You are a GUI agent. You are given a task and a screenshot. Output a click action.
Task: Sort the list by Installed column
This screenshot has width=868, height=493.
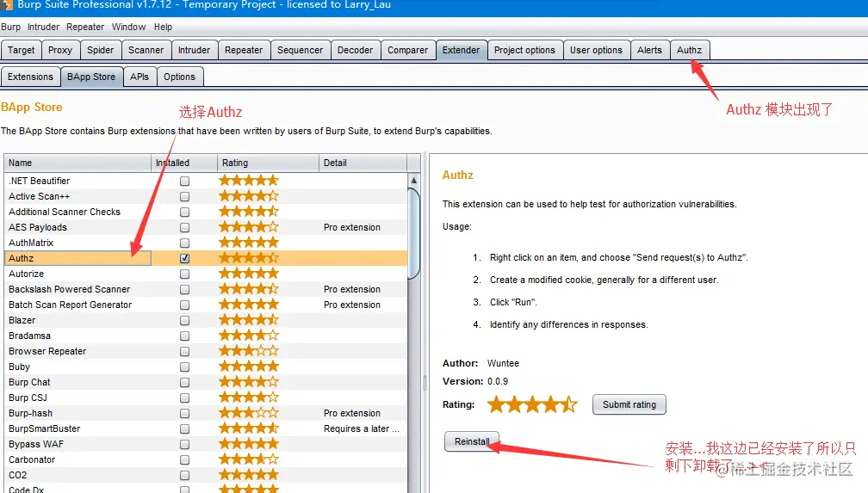tap(183, 163)
